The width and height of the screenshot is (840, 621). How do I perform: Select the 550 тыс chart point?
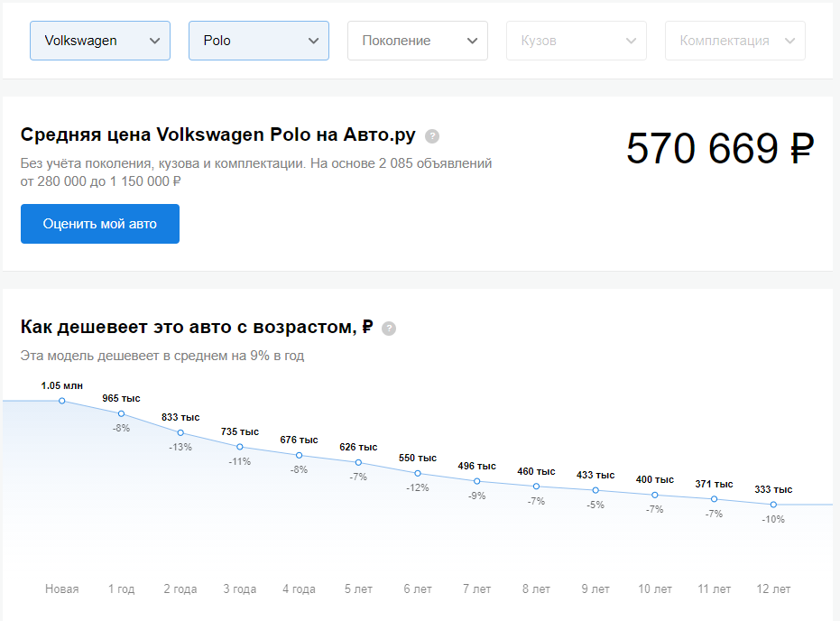coord(418,473)
